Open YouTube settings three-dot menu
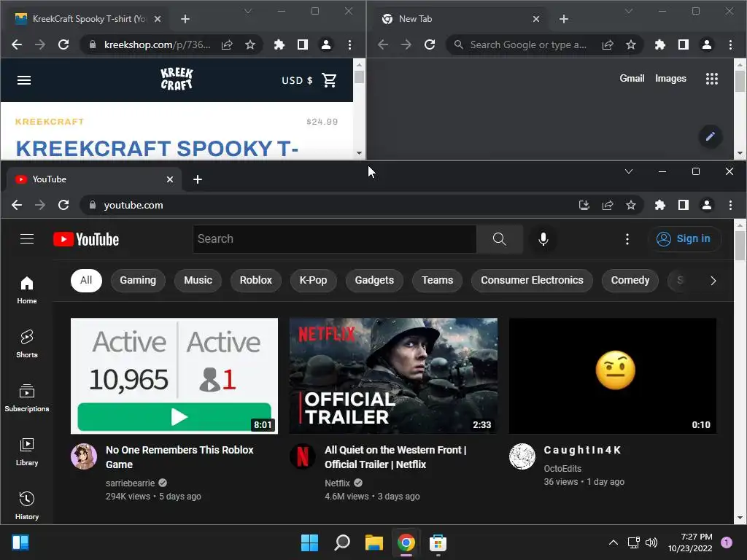This screenshot has width=747, height=560. point(627,239)
